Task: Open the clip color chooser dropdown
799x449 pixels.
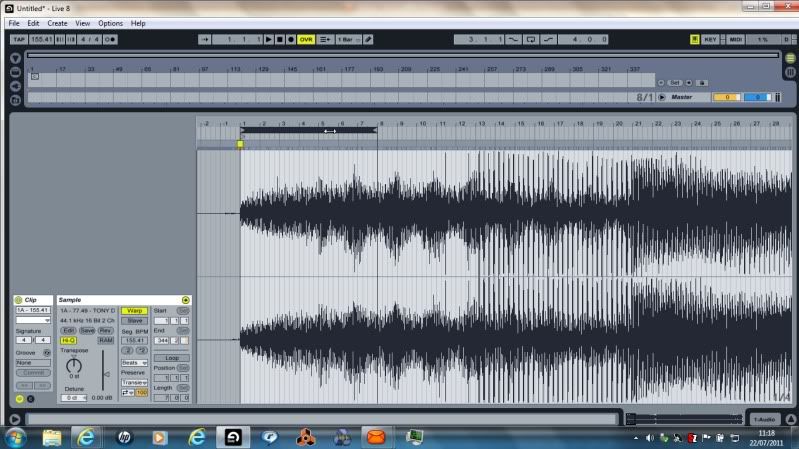Action: (x=33, y=320)
